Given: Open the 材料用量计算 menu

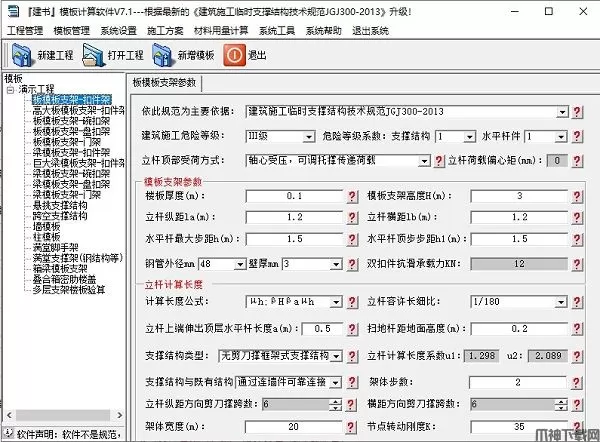Looking at the screenshot, I should 221,31.
